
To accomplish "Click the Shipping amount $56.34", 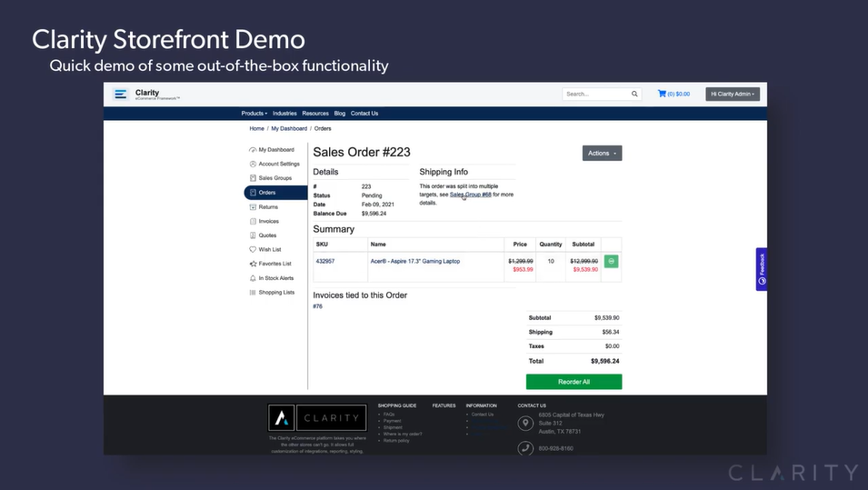I will click(611, 332).
